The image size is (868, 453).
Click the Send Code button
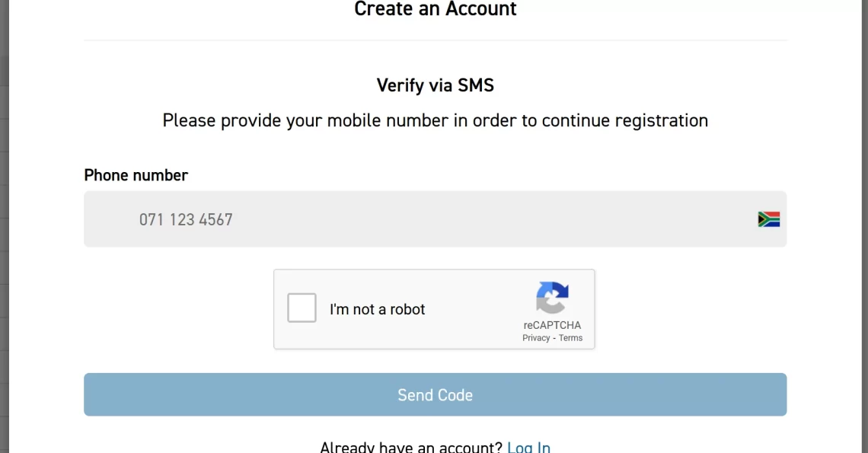tap(435, 394)
